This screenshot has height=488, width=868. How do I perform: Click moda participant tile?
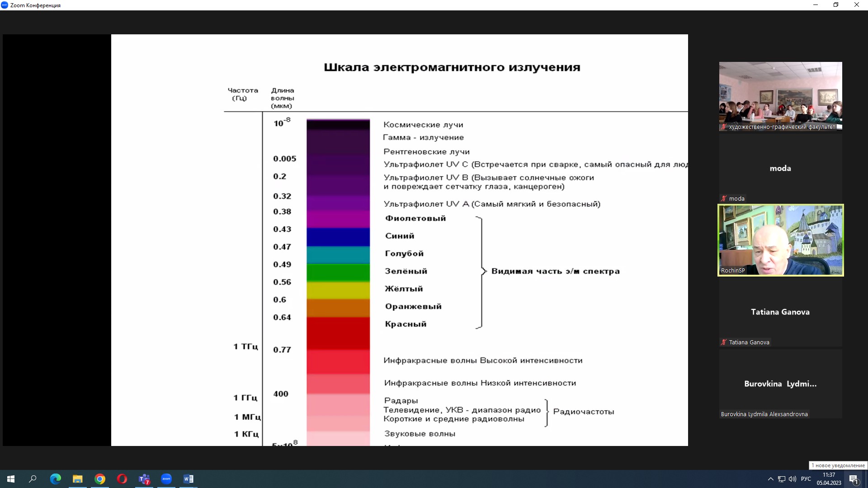coord(780,168)
